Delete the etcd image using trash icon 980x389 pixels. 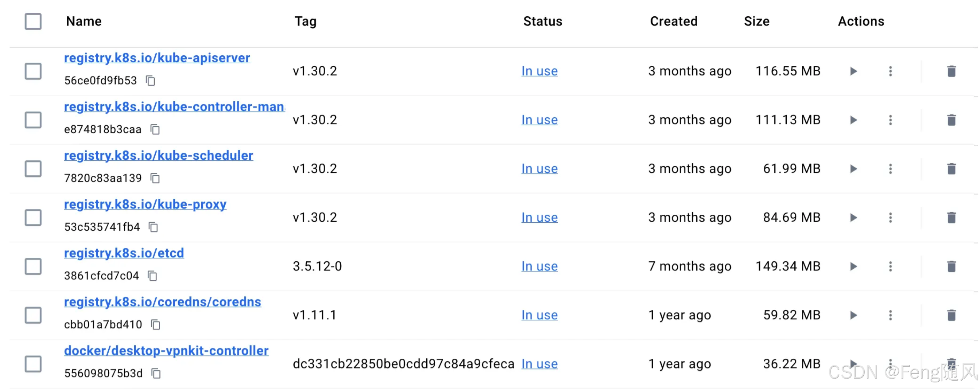tap(951, 266)
